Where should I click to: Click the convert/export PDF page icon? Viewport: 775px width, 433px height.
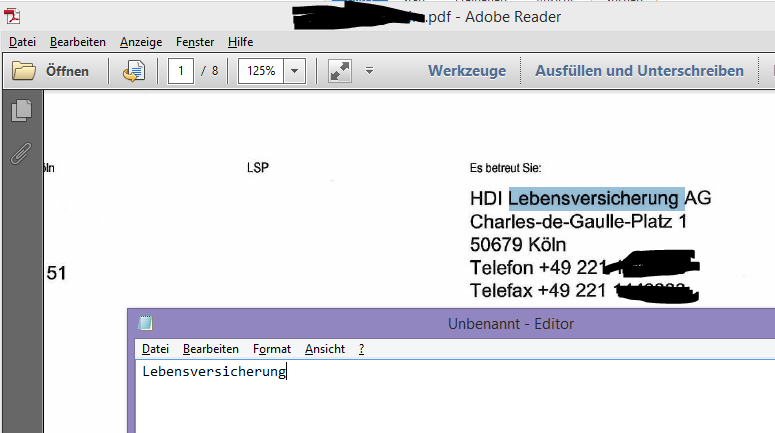[134, 71]
